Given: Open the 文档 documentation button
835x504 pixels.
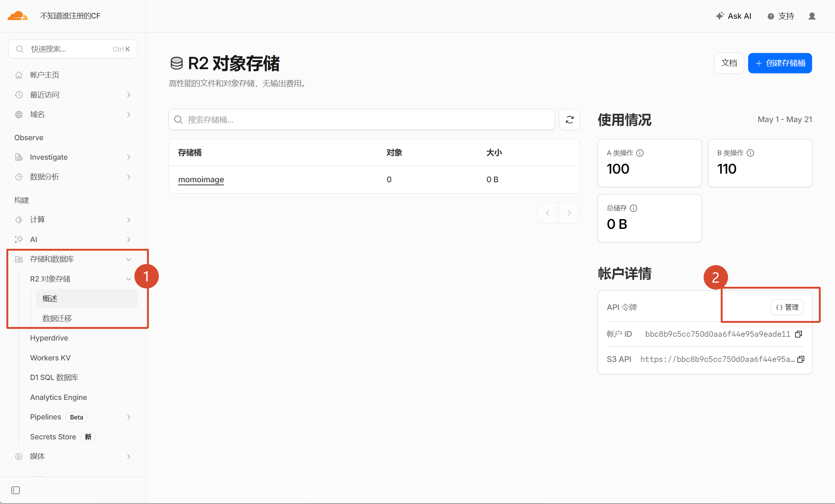Looking at the screenshot, I should coord(729,63).
